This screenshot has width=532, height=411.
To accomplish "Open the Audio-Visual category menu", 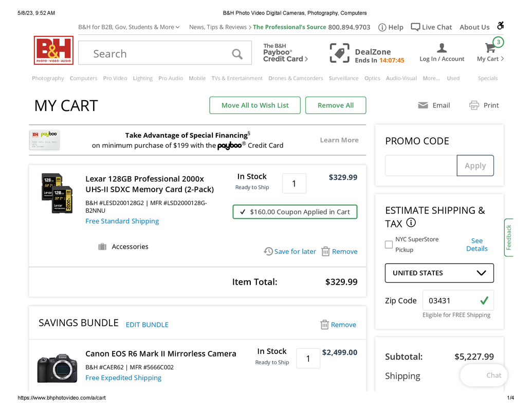I will tap(401, 78).
